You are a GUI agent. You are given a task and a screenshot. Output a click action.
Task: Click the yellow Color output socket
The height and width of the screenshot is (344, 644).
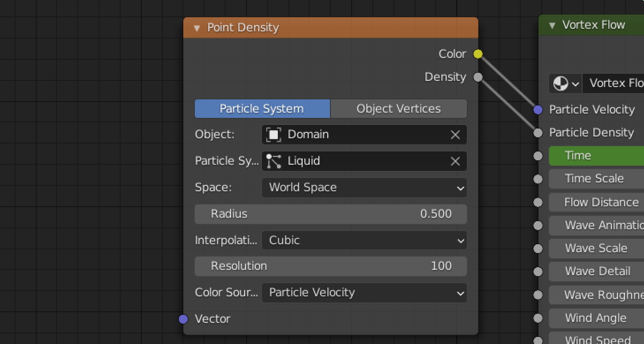click(477, 53)
